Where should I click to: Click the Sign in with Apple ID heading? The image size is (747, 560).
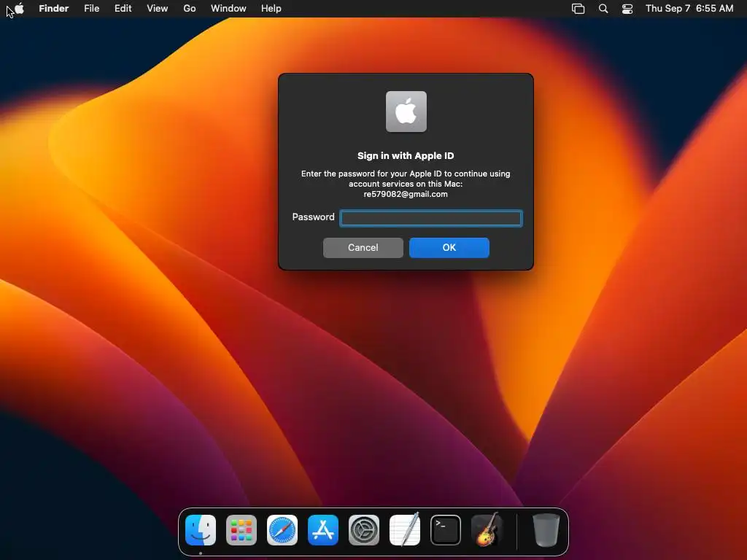[x=406, y=156]
